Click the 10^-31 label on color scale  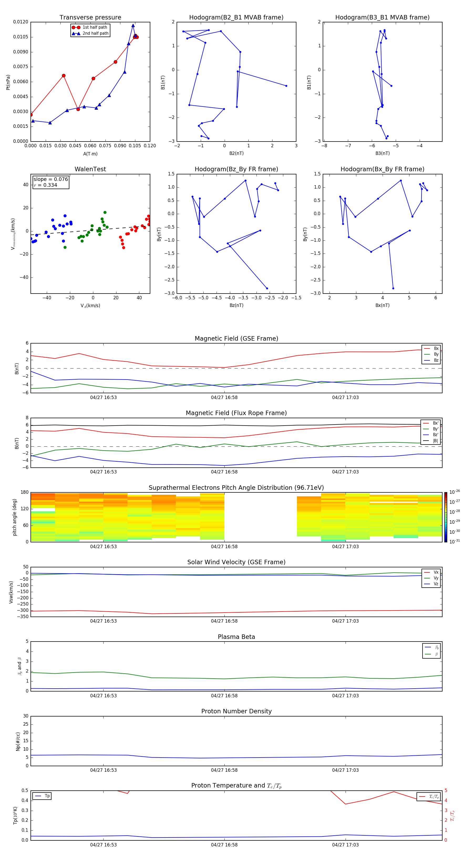pos(455,542)
